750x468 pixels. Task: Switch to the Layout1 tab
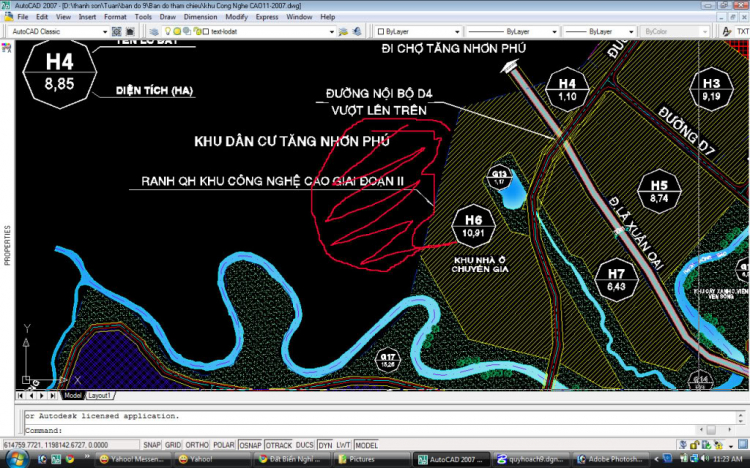[x=99, y=395]
